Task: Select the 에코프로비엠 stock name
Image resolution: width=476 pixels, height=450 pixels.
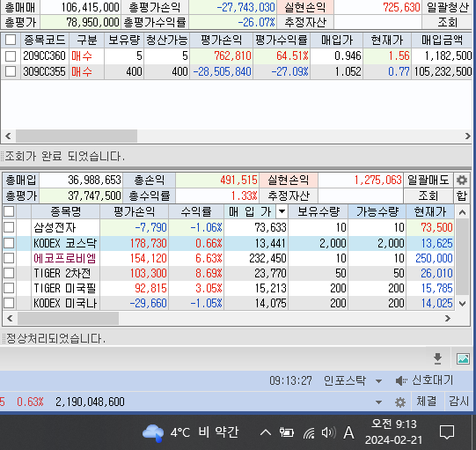Action: [64, 258]
